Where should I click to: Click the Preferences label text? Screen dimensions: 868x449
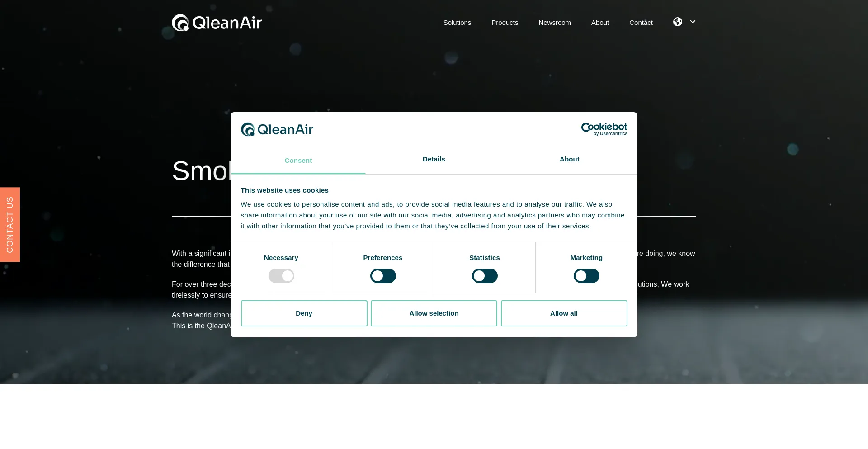click(x=383, y=258)
